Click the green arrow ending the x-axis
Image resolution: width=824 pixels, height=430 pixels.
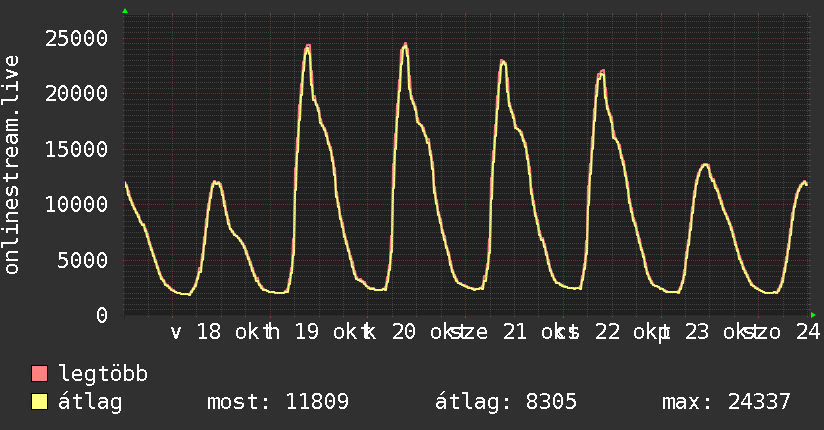click(813, 315)
